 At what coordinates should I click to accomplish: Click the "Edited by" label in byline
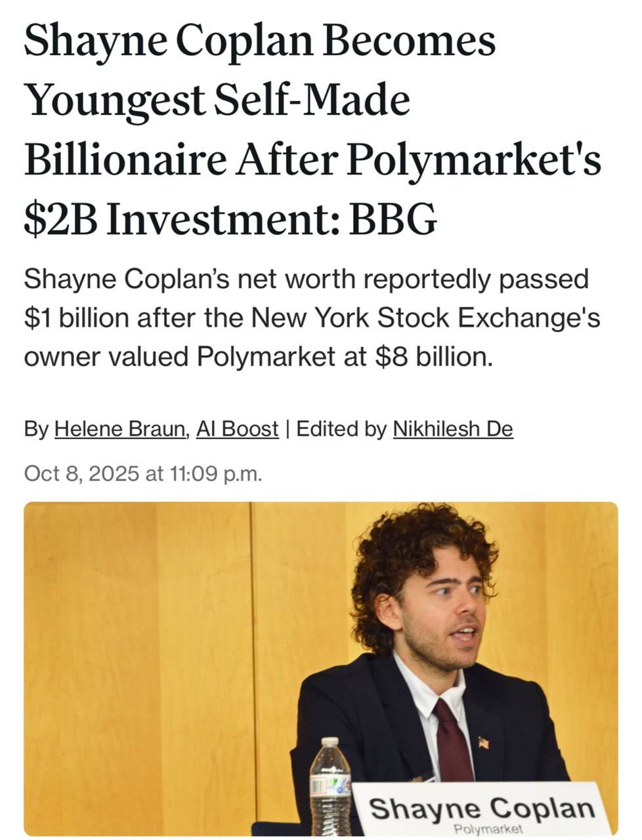[x=341, y=429]
